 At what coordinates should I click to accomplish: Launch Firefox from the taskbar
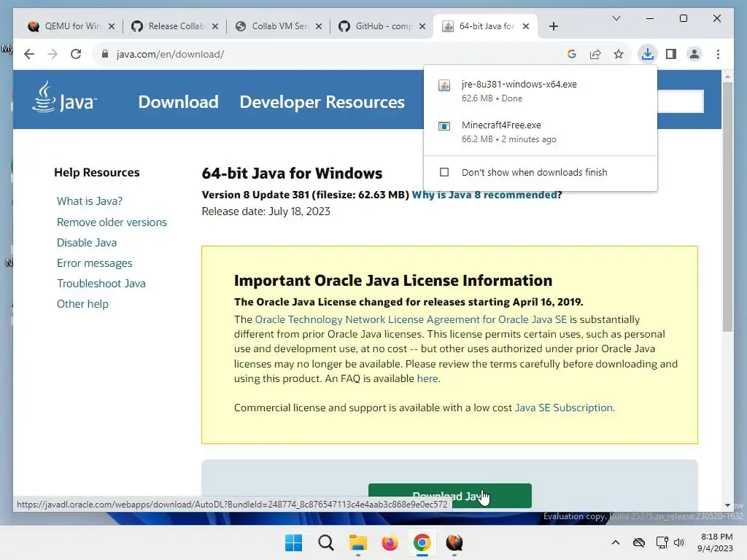coord(390,542)
